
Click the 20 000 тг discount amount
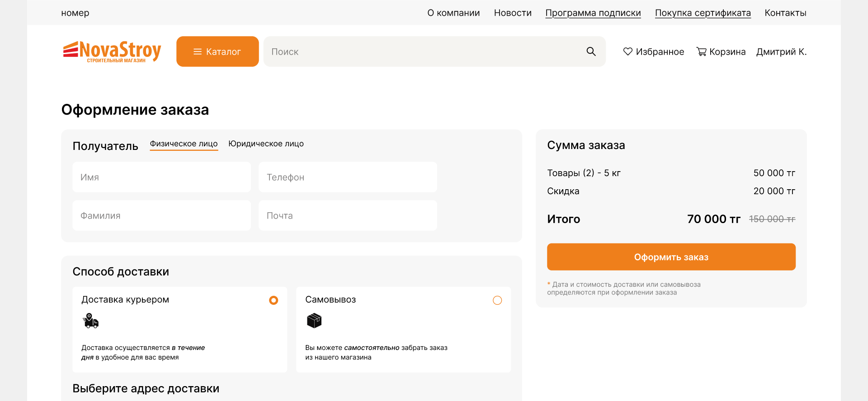pyautogui.click(x=774, y=191)
